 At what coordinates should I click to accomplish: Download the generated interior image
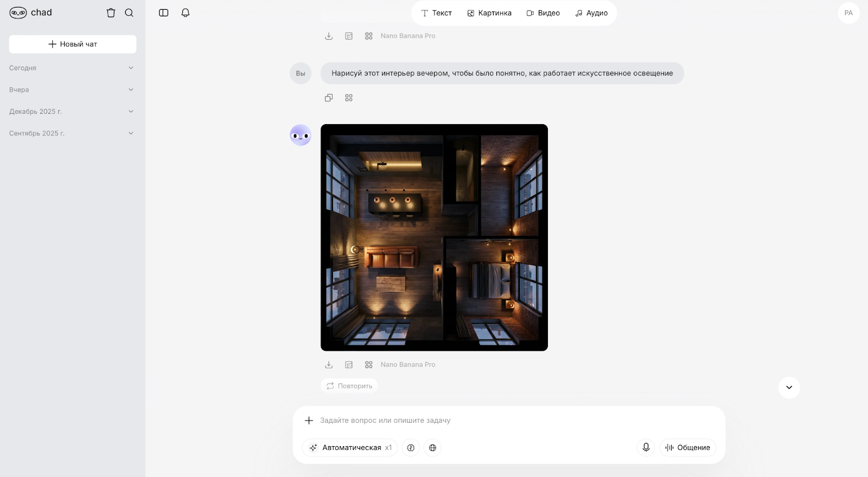[x=329, y=365]
